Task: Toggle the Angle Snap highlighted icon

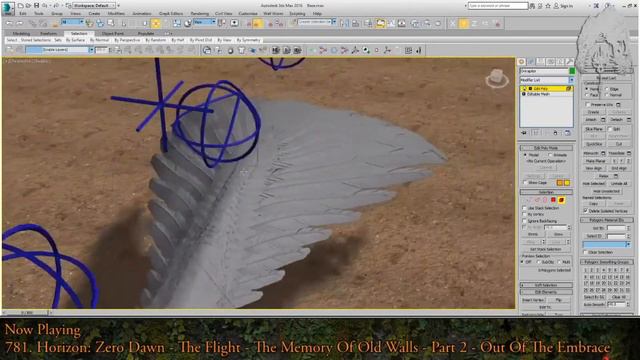Action: (x=258, y=23)
